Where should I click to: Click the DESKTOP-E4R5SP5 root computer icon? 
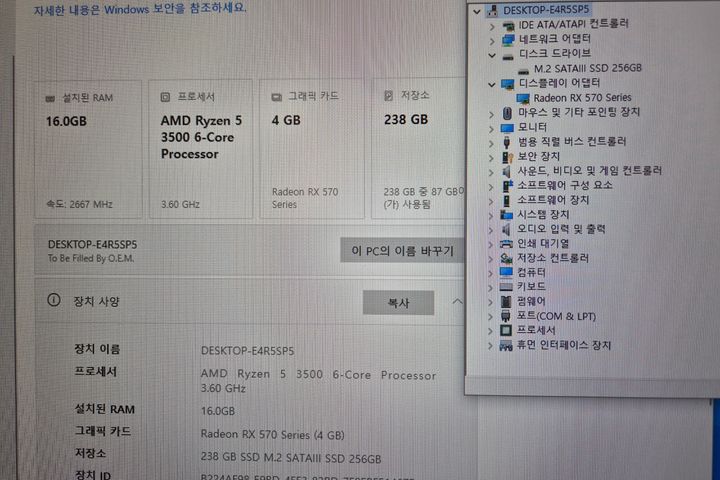(493, 10)
